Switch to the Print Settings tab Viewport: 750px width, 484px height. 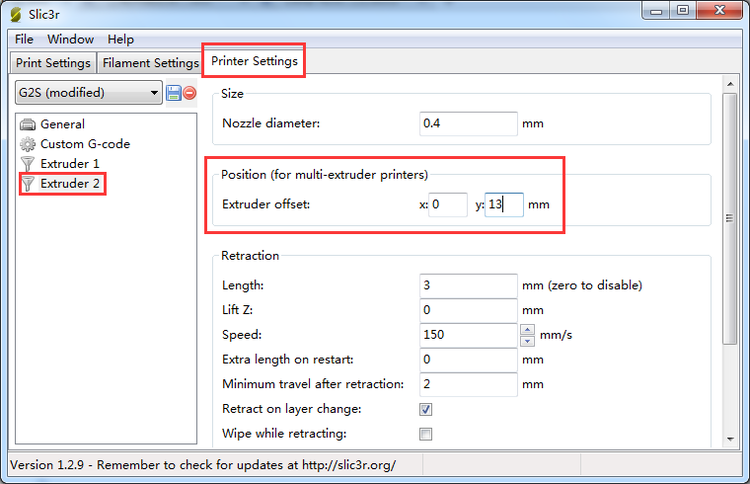click(53, 63)
